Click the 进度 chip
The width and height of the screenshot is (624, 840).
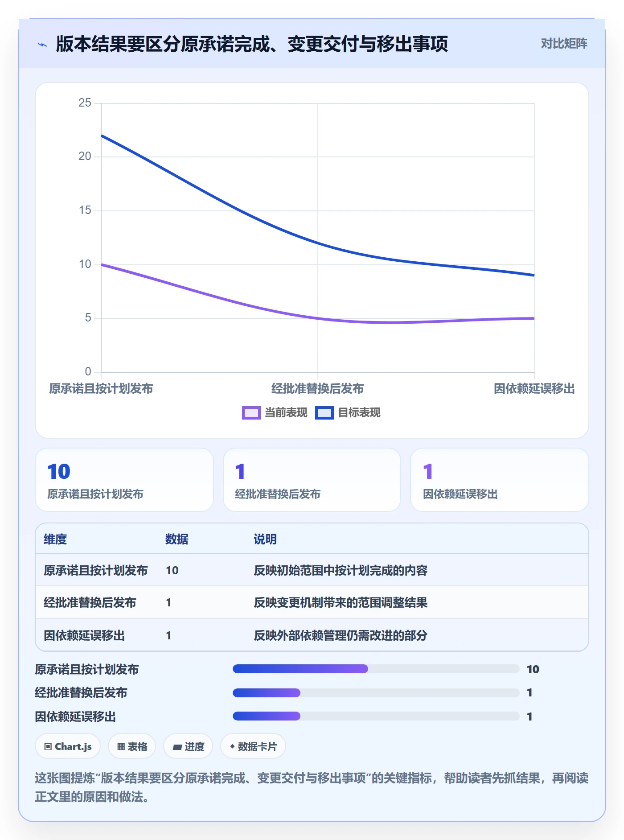(x=188, y=746)
